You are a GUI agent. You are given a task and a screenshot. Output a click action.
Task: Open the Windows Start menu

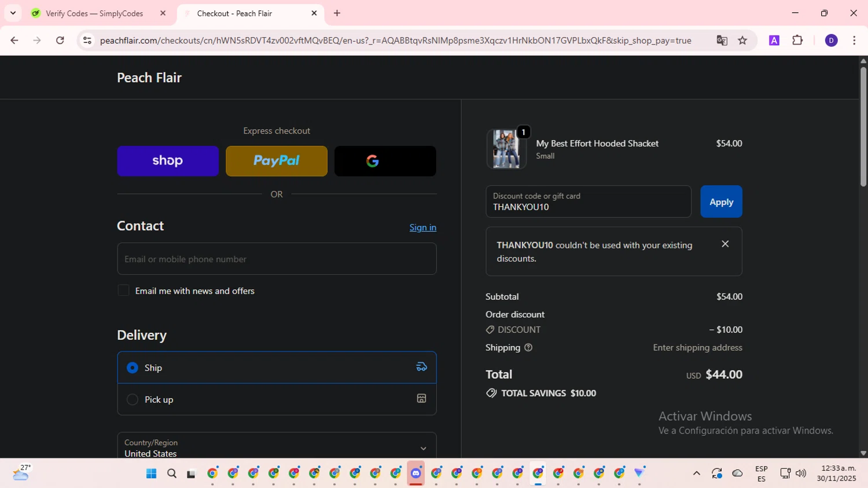click(152, 474)
